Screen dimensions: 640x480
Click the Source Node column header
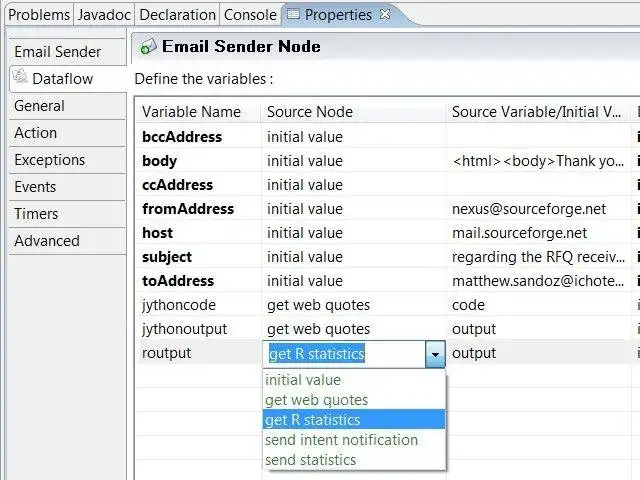click(x=310, y=112)
